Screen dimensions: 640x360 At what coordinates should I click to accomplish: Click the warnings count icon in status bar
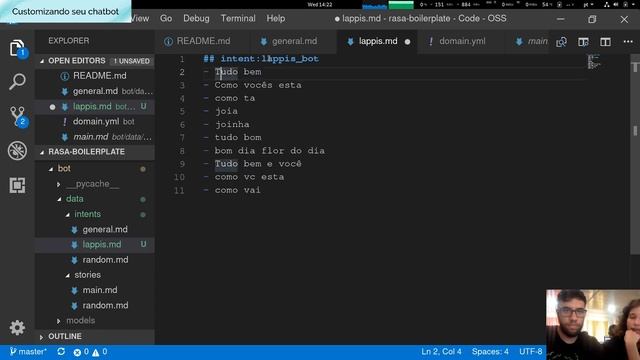click(x=96, y=352)
